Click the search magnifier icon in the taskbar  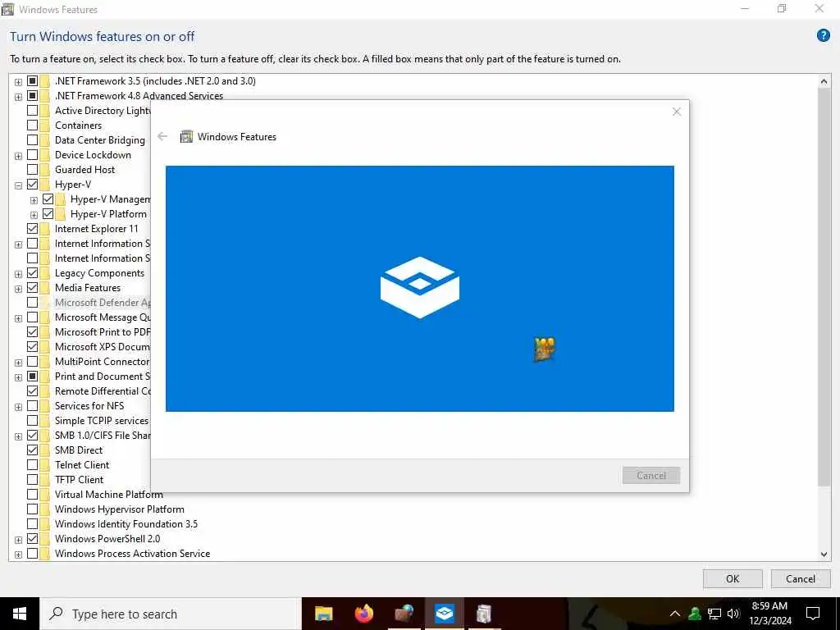(56, 614)
